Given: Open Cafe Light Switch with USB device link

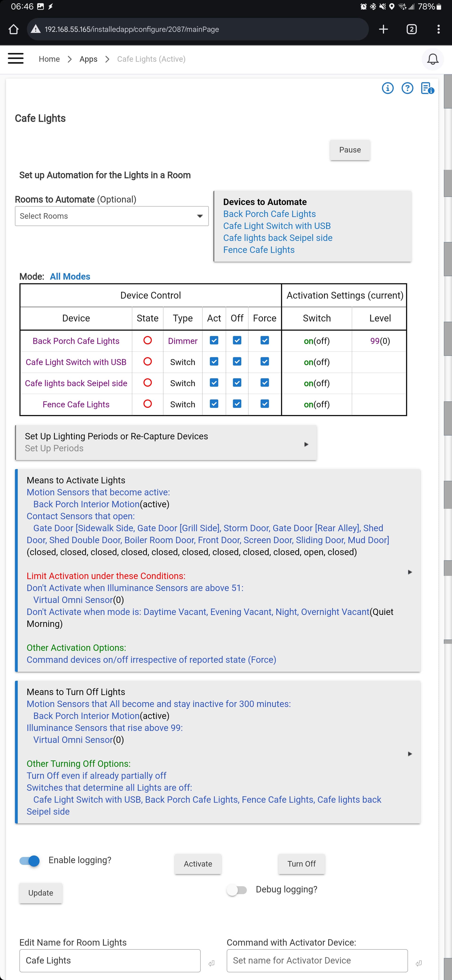Looking at the screenshot, I should point(277,226).
